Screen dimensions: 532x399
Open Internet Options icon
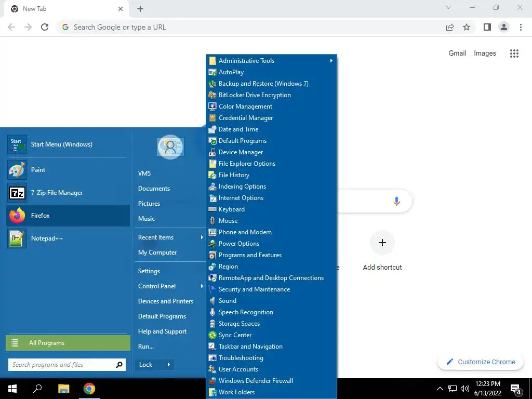tap(212, 198)
